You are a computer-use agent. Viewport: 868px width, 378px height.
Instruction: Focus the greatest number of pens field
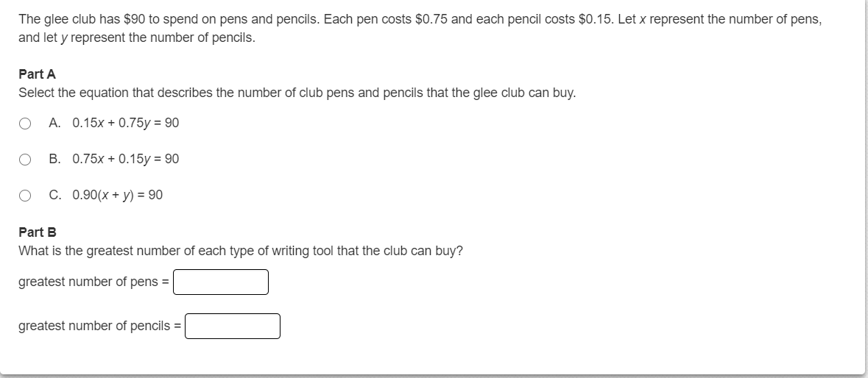pos(221,282)
